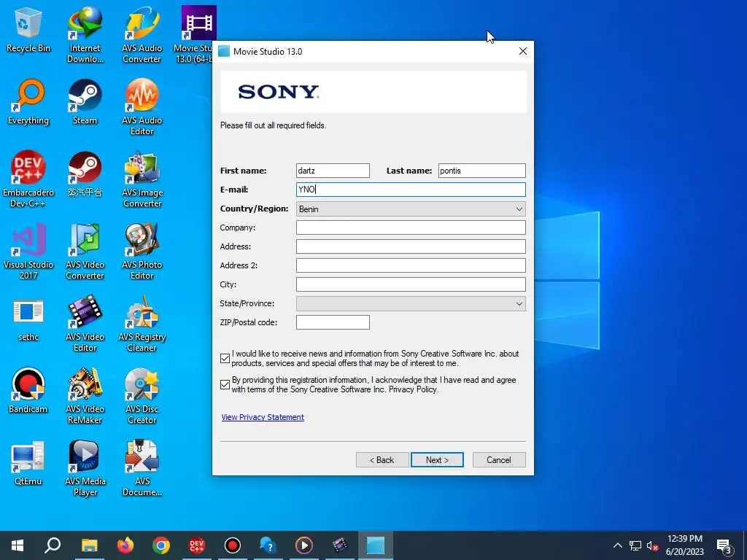747x560 pixels.
Task: Click the Company input field
Action: (411, 227)
